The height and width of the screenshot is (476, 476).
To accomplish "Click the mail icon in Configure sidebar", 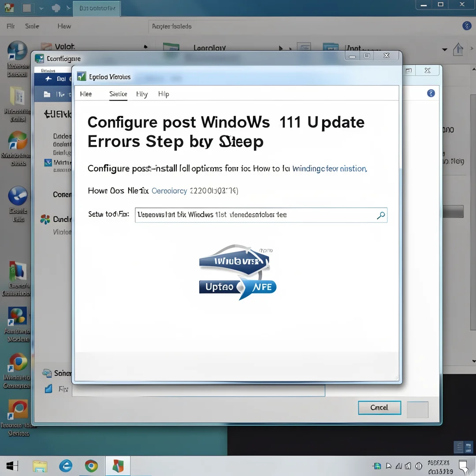I will click(x=48, y=162).
